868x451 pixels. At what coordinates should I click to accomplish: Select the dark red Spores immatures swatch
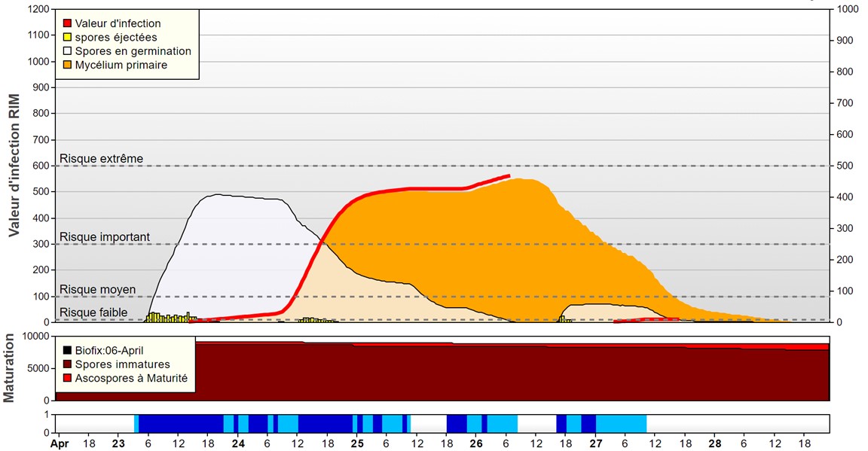(x=67, y=364)
